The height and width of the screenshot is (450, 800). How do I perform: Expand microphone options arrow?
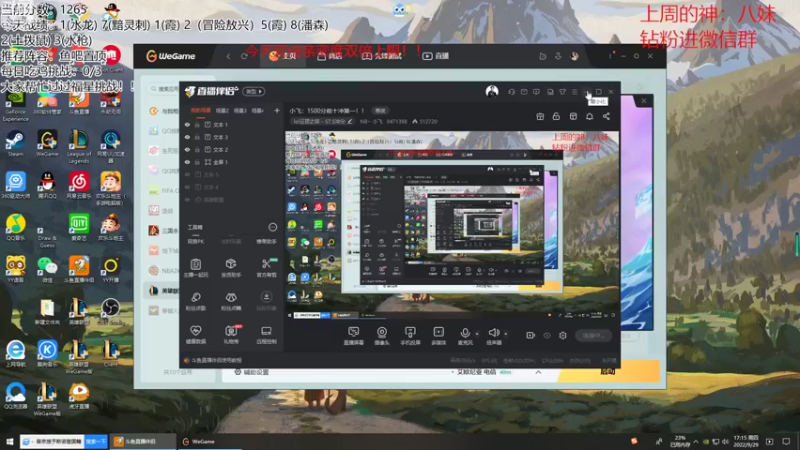[x=478, y=334]
